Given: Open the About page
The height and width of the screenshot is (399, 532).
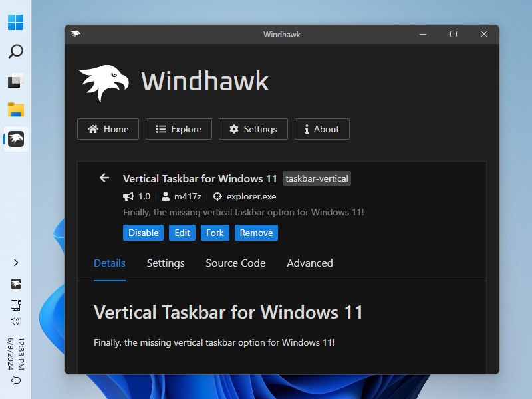Looking at the screenshot, I should 322,129.
